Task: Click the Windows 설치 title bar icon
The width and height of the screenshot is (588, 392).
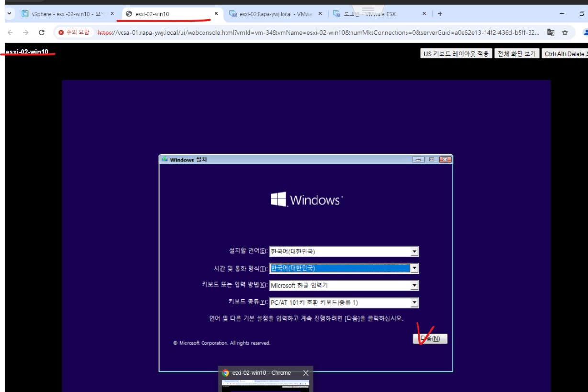Action: click(165, 160)
